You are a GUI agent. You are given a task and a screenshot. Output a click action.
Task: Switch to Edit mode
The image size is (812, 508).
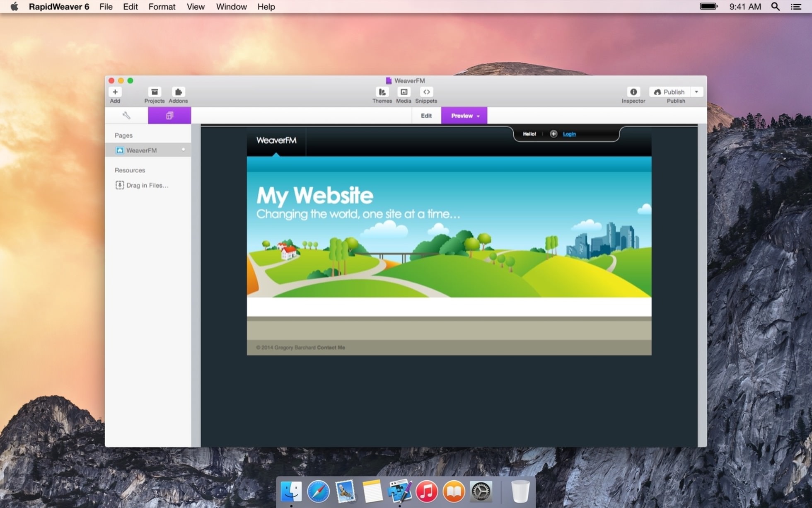point(426,116)
